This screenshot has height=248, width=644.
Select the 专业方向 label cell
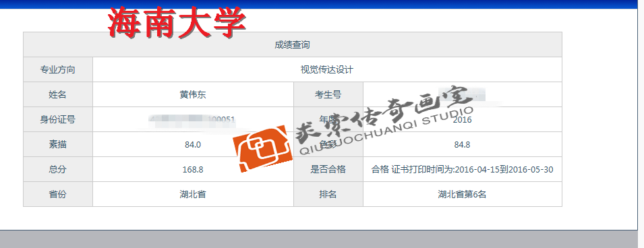tap(58, 70)
